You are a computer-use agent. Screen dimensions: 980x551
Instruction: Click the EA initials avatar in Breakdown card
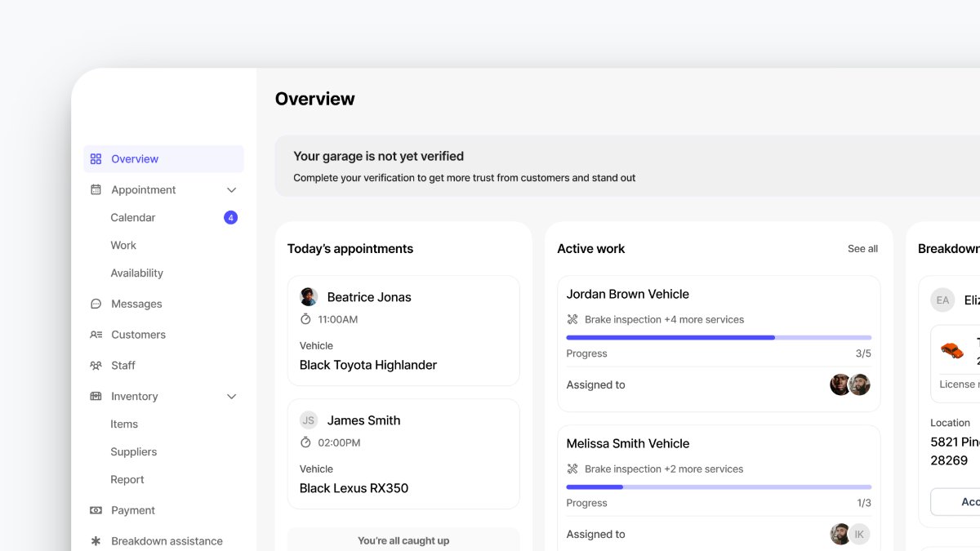(x=942, y=300)
